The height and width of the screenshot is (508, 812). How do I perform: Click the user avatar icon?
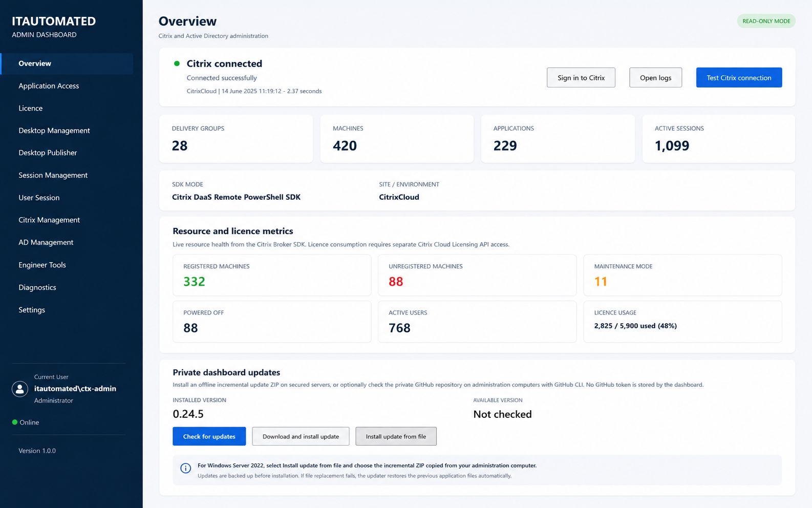pyautogui.click(x=20, y=389)
